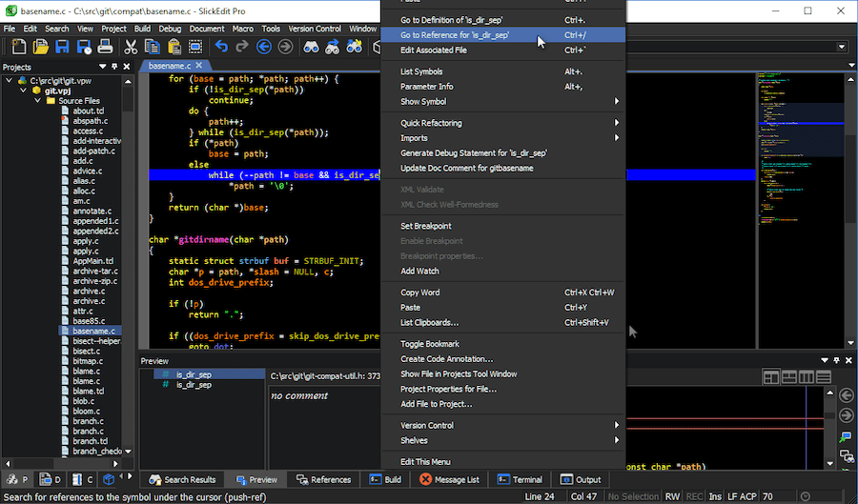Collapse the C:\src\git\git.vpw workspace node
Image resolution: width=858 pixels, height=504 pixels.
pyautogui.click(x=9, y=80)
